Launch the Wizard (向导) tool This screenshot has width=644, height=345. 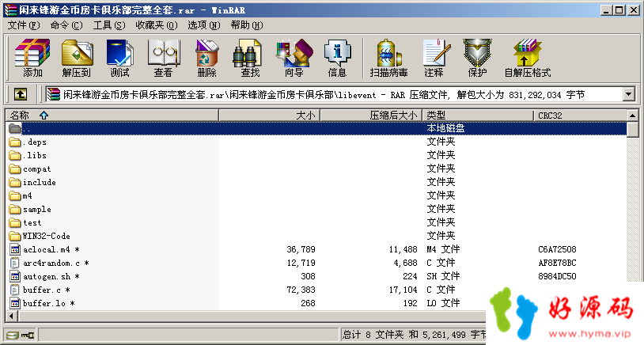(294, 58)
